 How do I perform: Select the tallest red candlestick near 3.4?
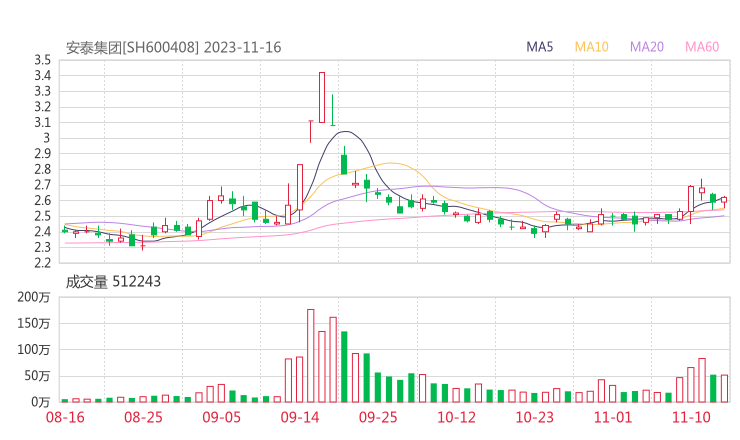pyautogui.click(x=322, y=97)
